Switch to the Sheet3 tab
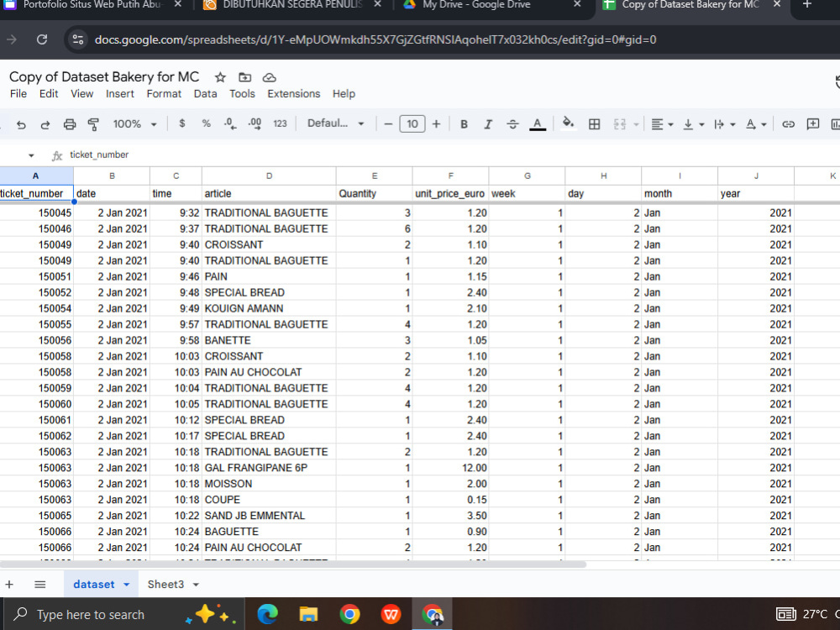 click(x=165, y=585)
